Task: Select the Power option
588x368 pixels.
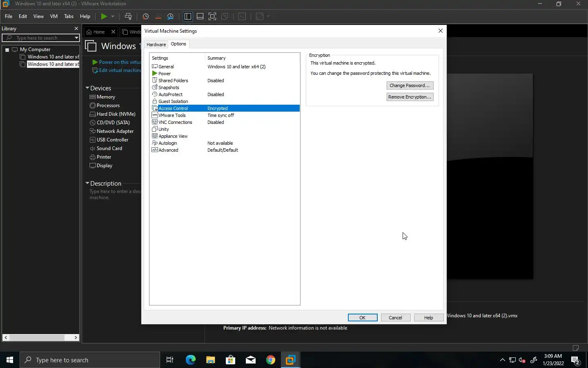Action: 165,74
